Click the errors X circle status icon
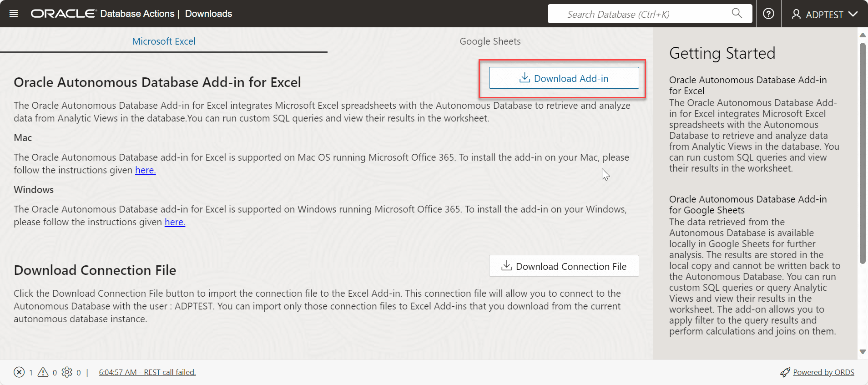This screenshot has width=868, height=385. click(19, 372)
